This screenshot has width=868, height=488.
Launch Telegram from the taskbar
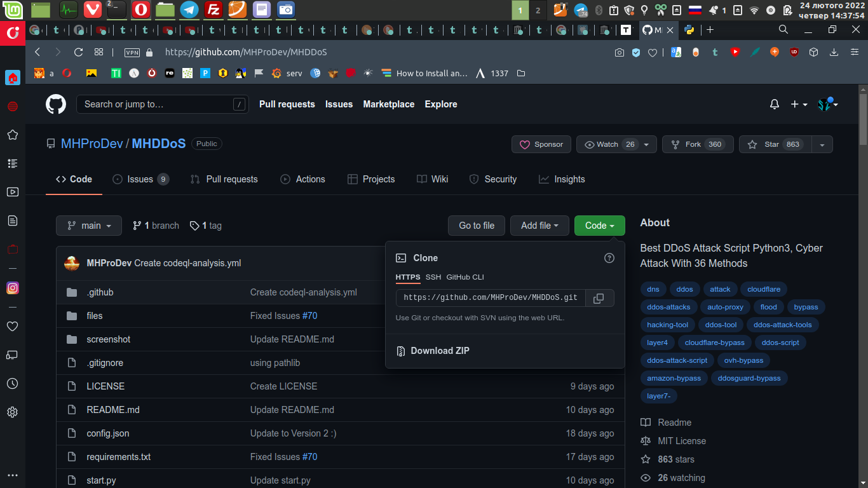[x=189, y=10]
